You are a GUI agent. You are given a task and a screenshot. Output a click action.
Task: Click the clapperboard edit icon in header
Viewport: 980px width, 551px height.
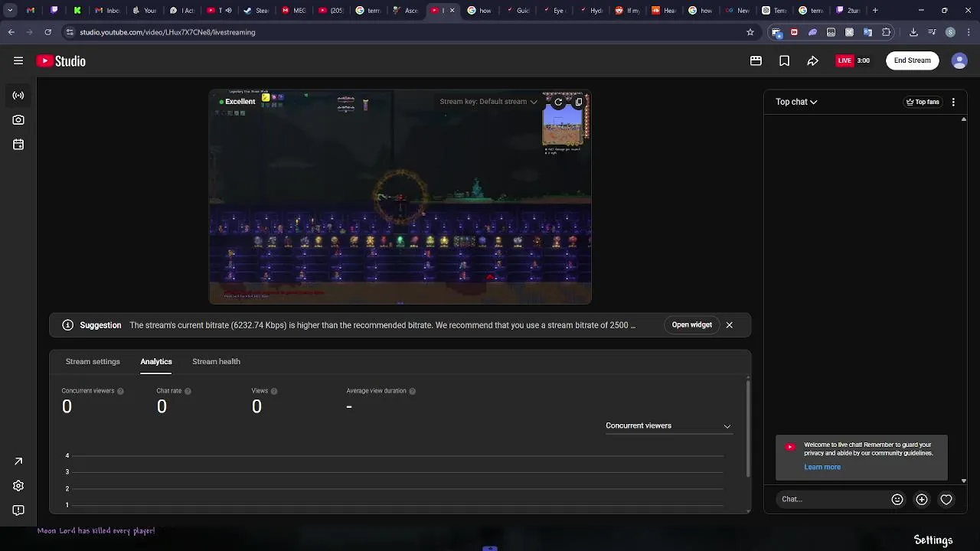[x=756, y=60]
